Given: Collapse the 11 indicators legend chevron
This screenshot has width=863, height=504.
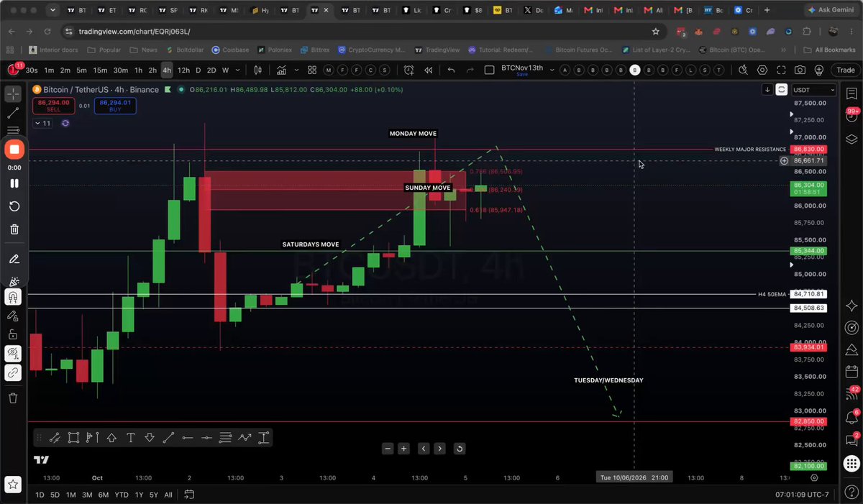Looking at the screenshot, I should pos(43,123).
